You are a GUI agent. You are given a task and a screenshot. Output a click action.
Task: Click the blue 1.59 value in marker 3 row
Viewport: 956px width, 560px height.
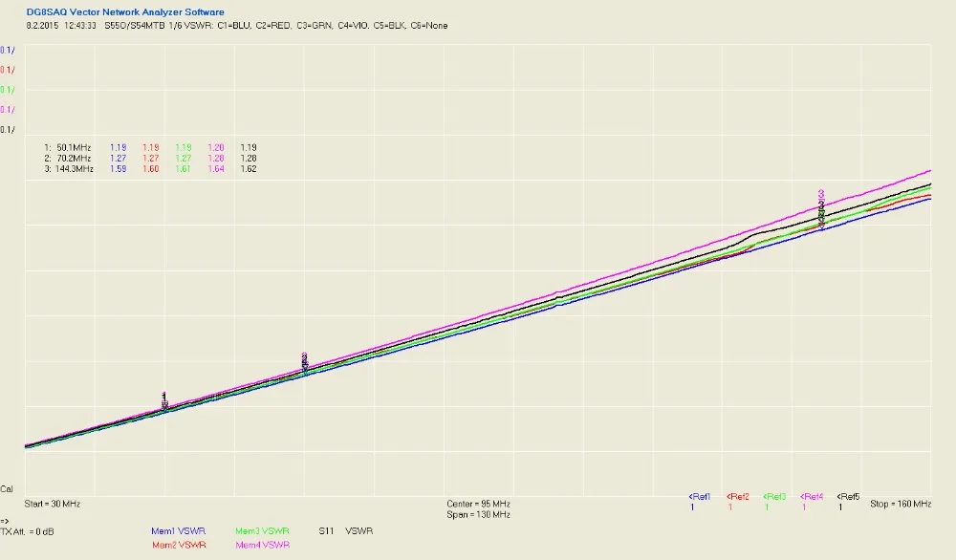coord(119,169)
